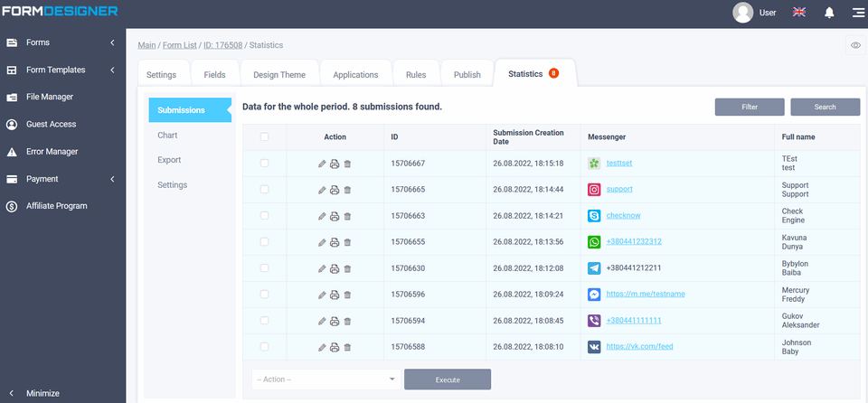Switch to the Design Theme tab

coord(279,75)
